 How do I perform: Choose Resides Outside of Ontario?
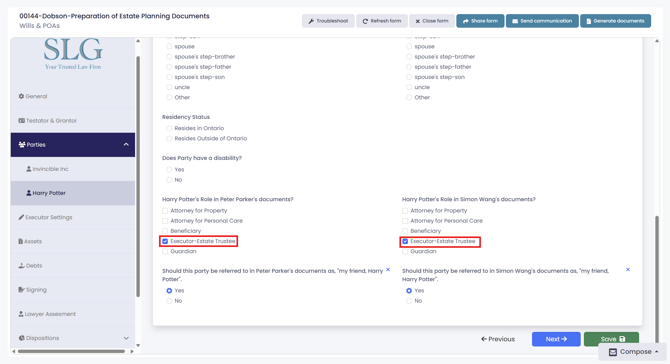click(169, 138)
